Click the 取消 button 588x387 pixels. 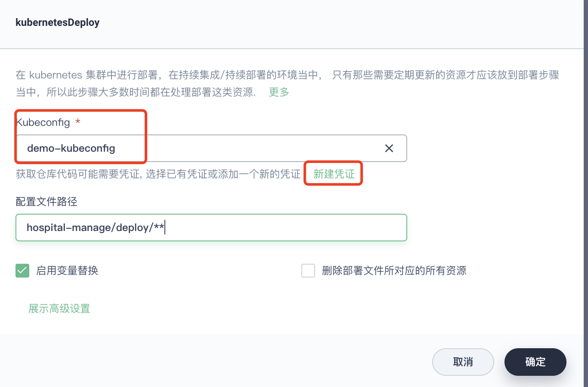coord(463,362)
